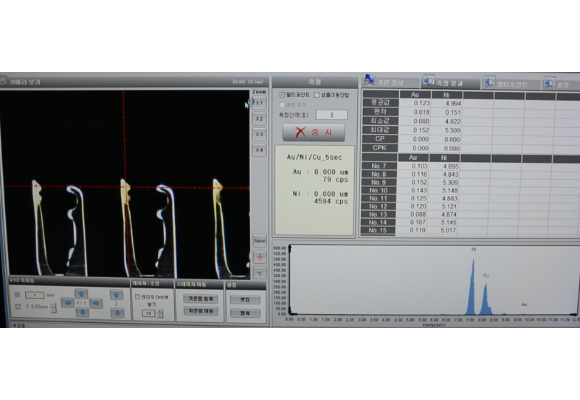Click the red crosshair icon button
This screenshot has height=400, width=580.
coord(260,257)
